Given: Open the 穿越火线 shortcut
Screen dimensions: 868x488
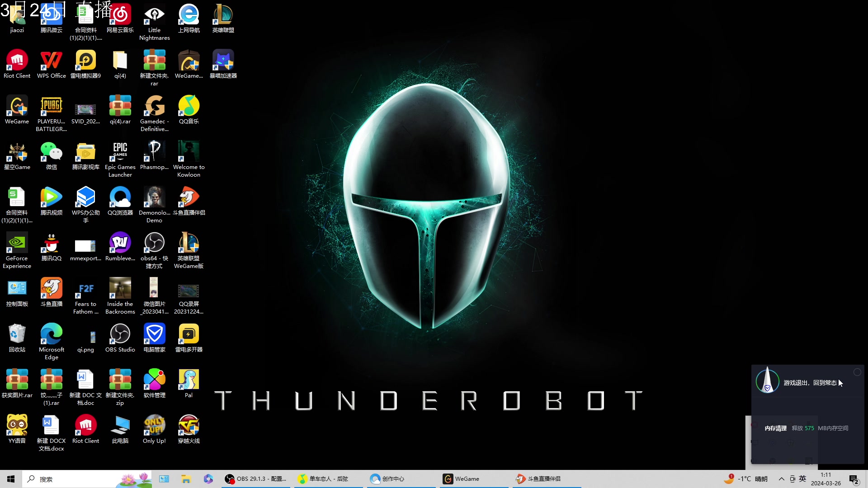Looking at the screenshot, I should click(189, 430).
